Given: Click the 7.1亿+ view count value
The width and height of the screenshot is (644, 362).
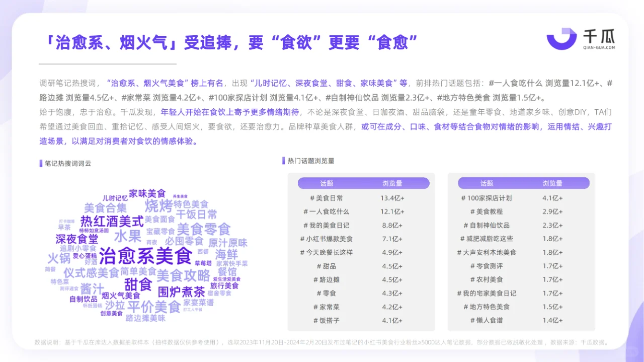Looking at the screenshot, I should 392,239.
